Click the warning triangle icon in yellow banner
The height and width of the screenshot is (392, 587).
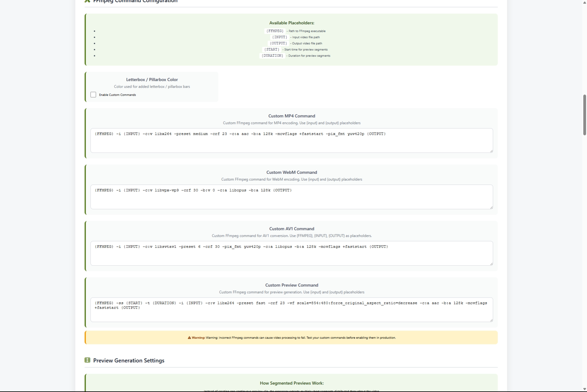pyautogui.click(x=189, y=338)
